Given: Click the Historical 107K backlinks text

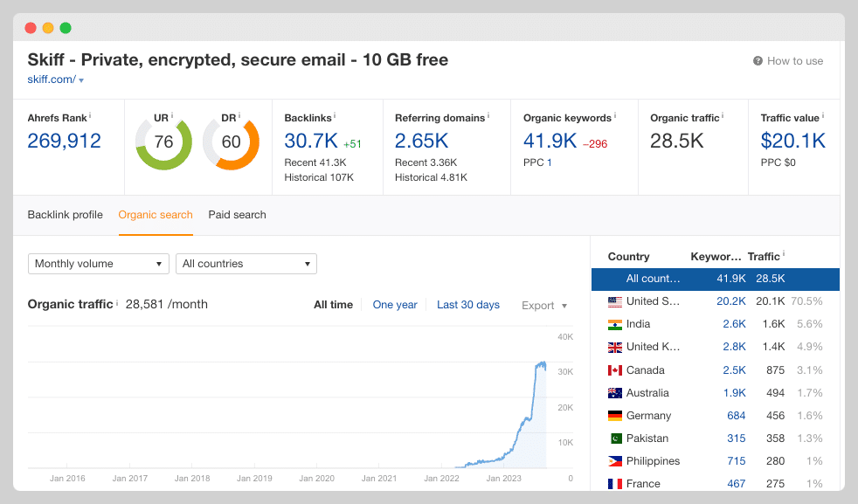Looking at the screenshot, I should (x=319, y=177).
